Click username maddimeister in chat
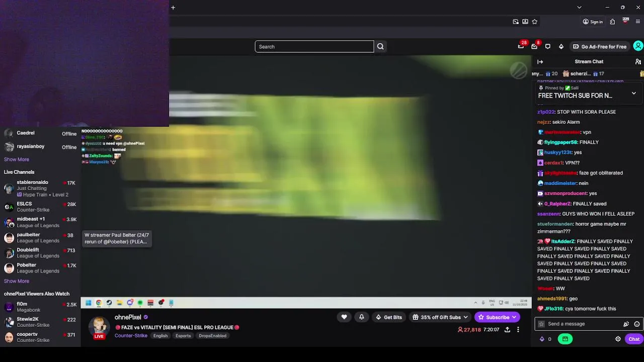 pyautogui.click(x=560, y=183)
